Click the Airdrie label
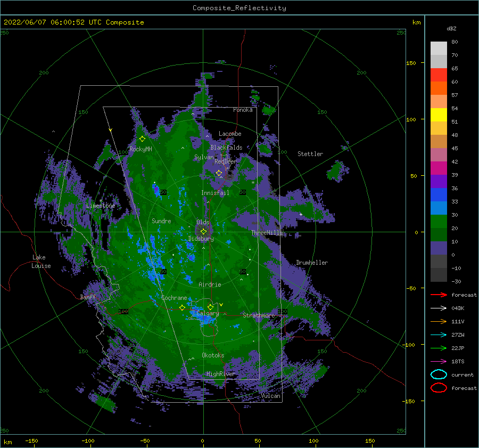 (210, 284)
